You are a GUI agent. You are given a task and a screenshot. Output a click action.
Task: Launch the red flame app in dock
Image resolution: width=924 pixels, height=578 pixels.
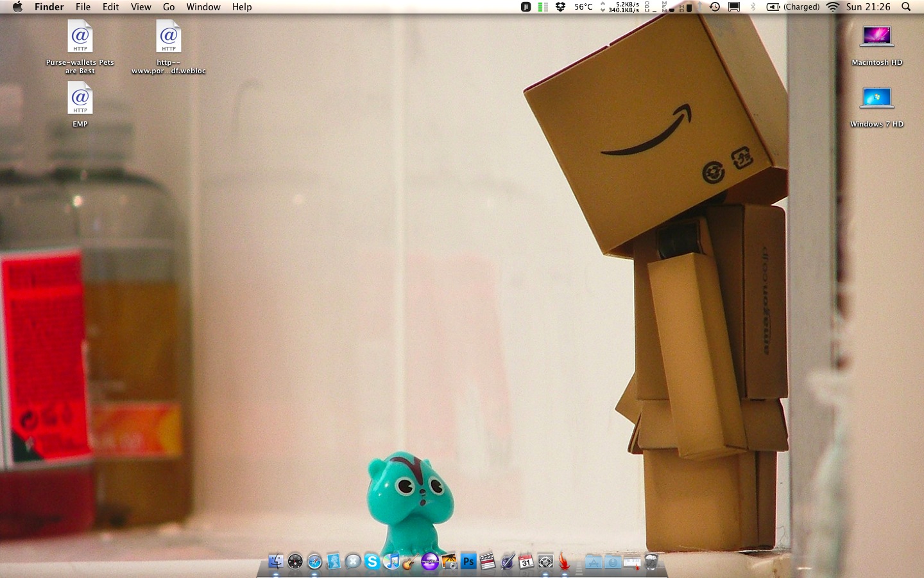564,562
